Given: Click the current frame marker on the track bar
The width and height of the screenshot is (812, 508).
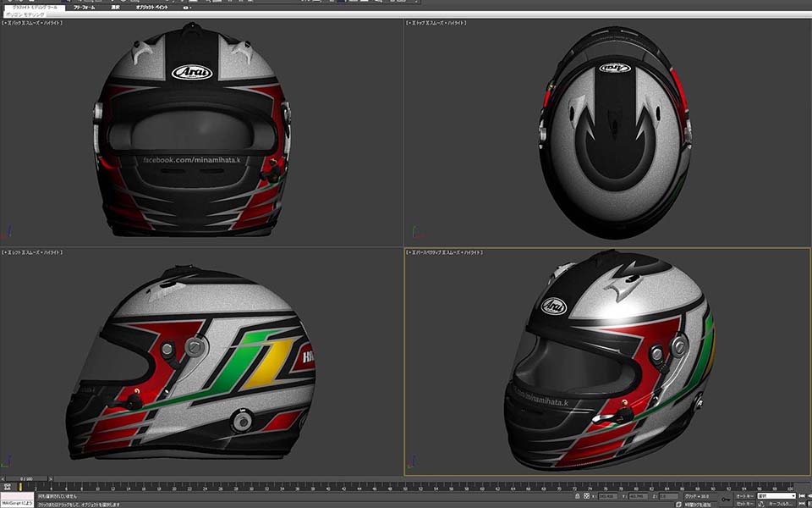Looking at the screenshot, I should click(x=20, y=488).
